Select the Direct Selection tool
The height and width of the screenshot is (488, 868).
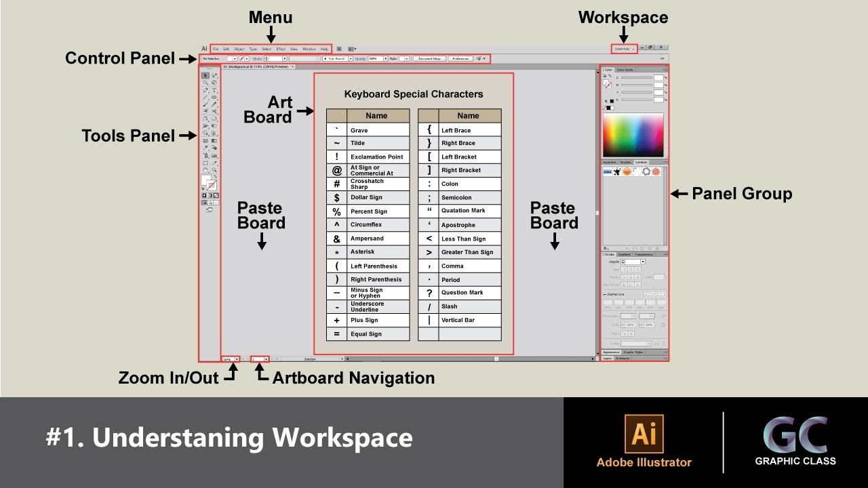pos(214,75)
